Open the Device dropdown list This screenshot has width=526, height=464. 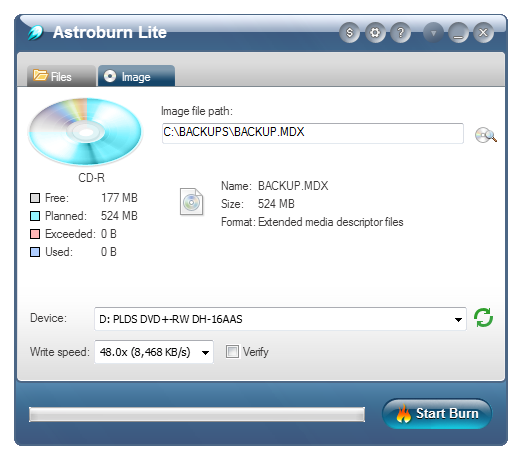(x=280, y=319)
